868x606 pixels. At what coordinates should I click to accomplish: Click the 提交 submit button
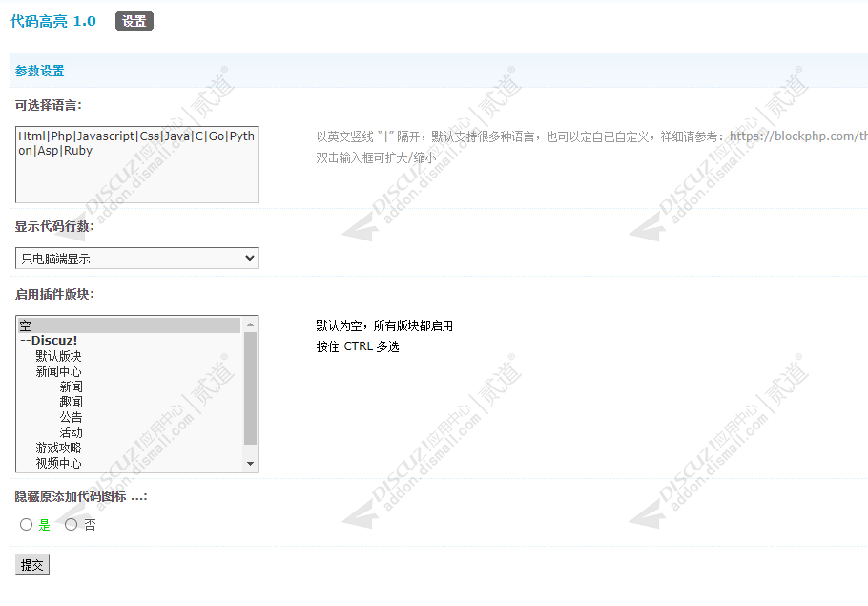(32, 564)
